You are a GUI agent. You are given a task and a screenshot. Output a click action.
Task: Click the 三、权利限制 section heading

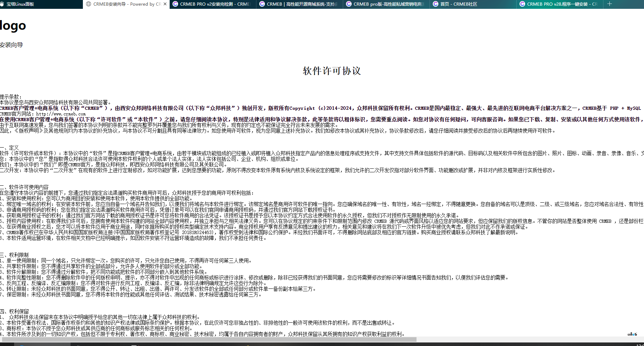(14, 255)
